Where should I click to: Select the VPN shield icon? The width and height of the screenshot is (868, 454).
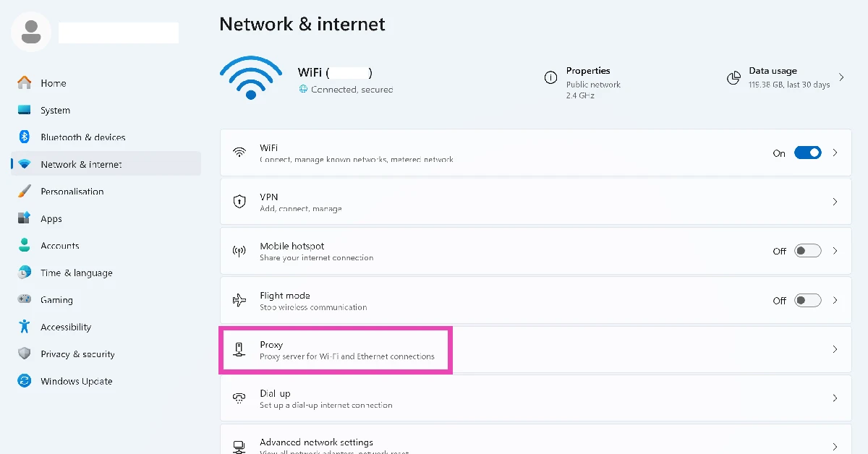point(239,202)
